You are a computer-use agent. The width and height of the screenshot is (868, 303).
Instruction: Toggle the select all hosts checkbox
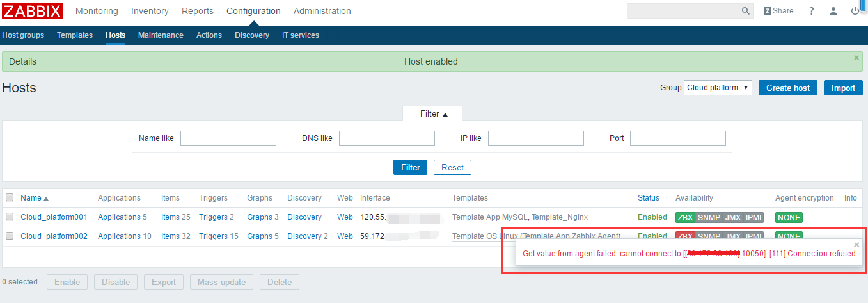click(10, 198)
